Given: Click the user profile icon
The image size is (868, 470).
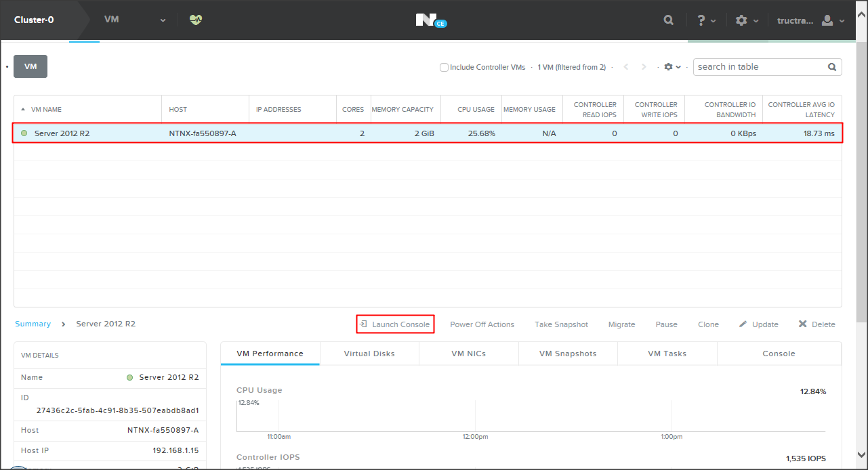Looking at the screenshot, I should [827, 20].
